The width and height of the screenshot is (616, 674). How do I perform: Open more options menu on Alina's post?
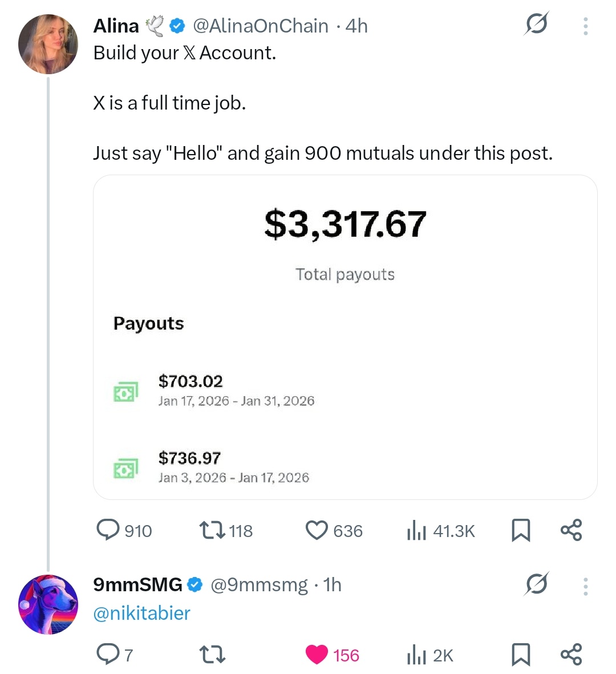coord(585,26)
